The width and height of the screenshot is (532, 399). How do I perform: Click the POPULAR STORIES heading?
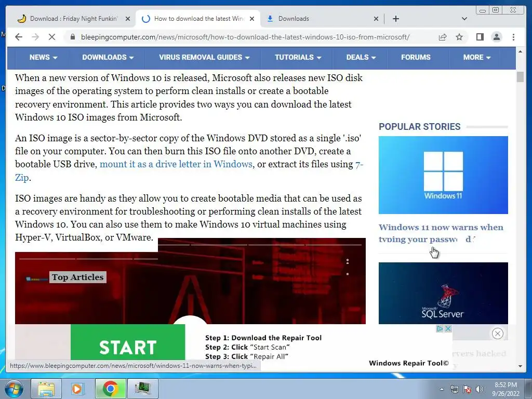click(419, 127)
